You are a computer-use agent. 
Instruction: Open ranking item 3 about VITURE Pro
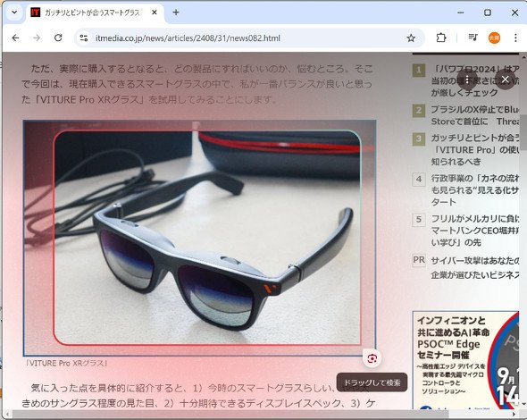(475, 149)
